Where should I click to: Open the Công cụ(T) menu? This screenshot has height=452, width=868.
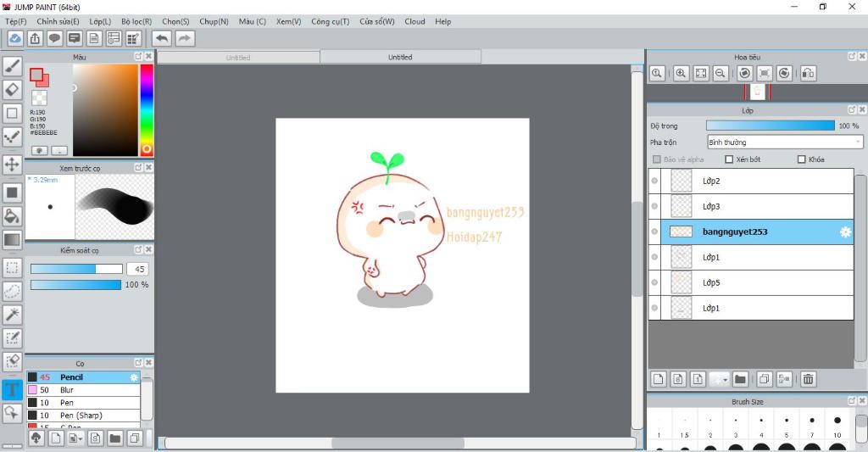point(331,21)
